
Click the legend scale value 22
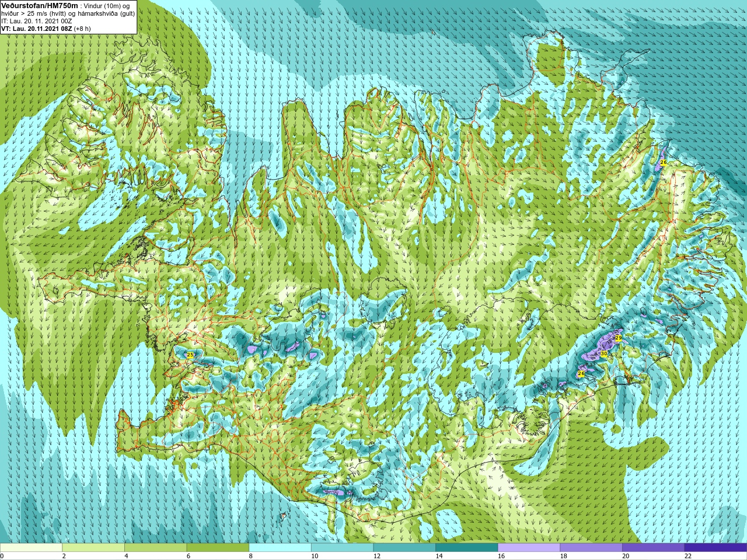click(x=688, y=556)
